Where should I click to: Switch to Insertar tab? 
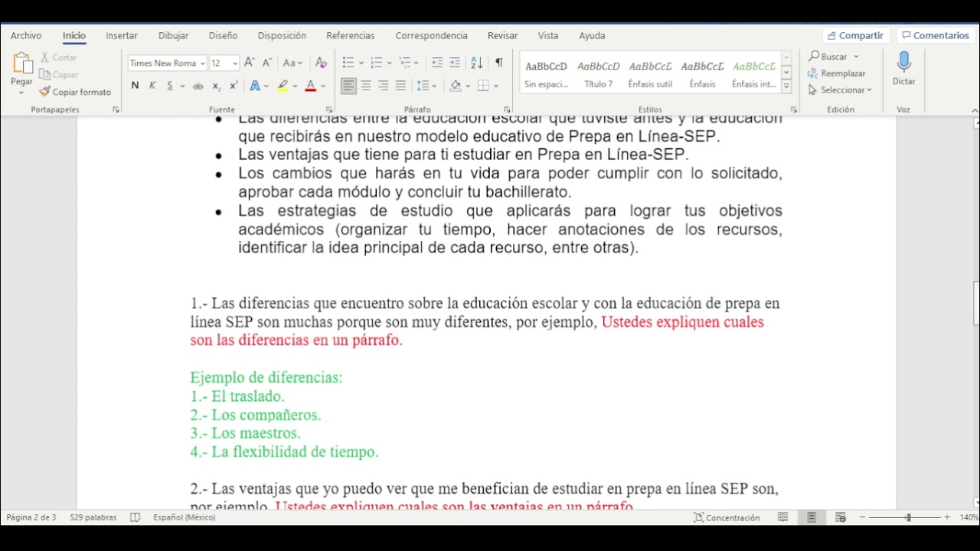pyautogui.click(x=122, y=35)
